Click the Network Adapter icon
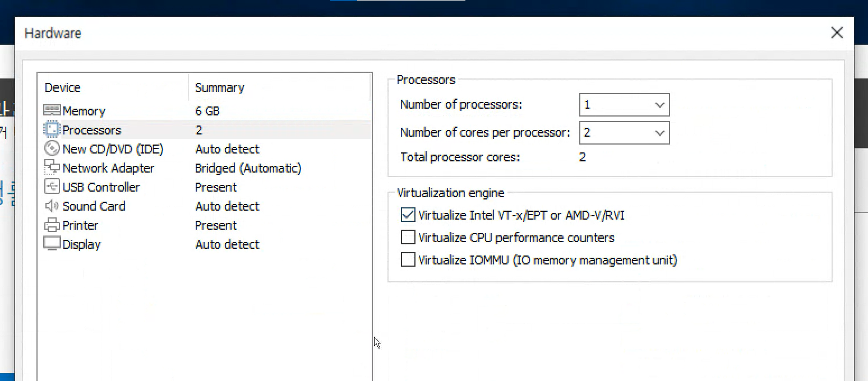 (x=52, y=168)
